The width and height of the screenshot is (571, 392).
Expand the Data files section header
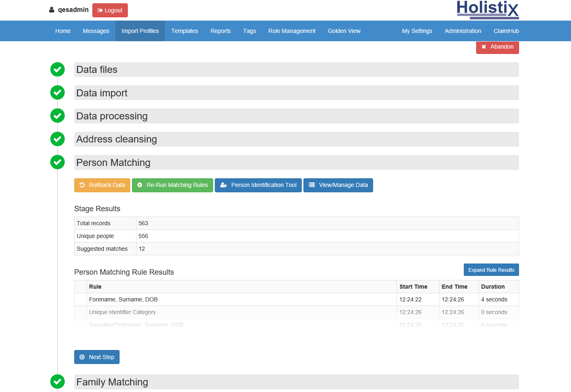point(296,70)
